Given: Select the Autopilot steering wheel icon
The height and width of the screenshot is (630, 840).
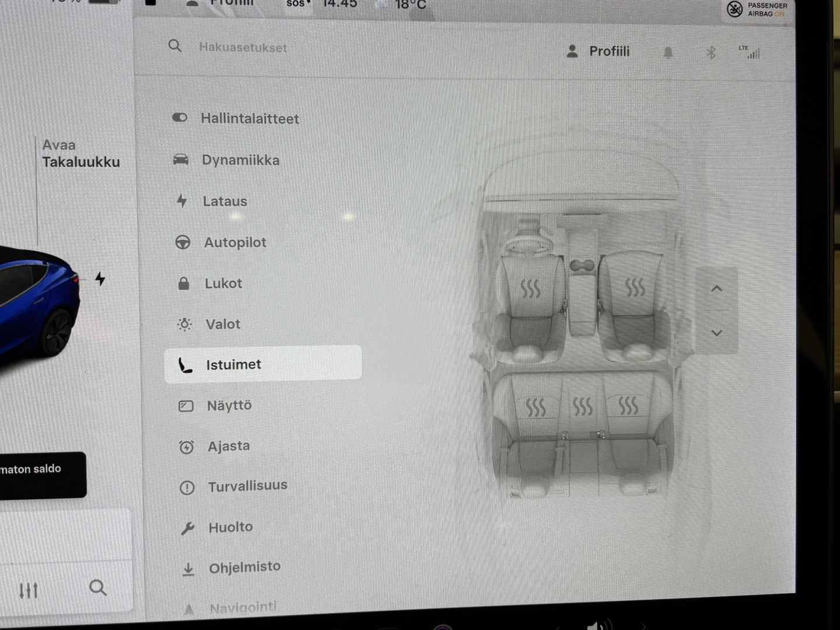Looking at the screenshot, I should 183,242.
